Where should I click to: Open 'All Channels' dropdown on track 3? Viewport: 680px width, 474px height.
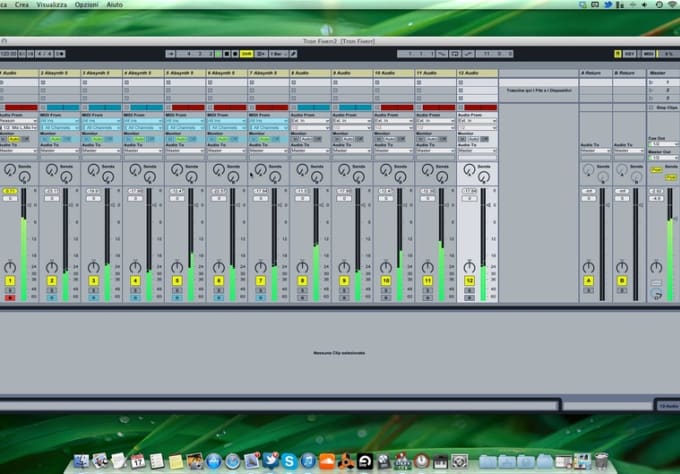(101, 127)
